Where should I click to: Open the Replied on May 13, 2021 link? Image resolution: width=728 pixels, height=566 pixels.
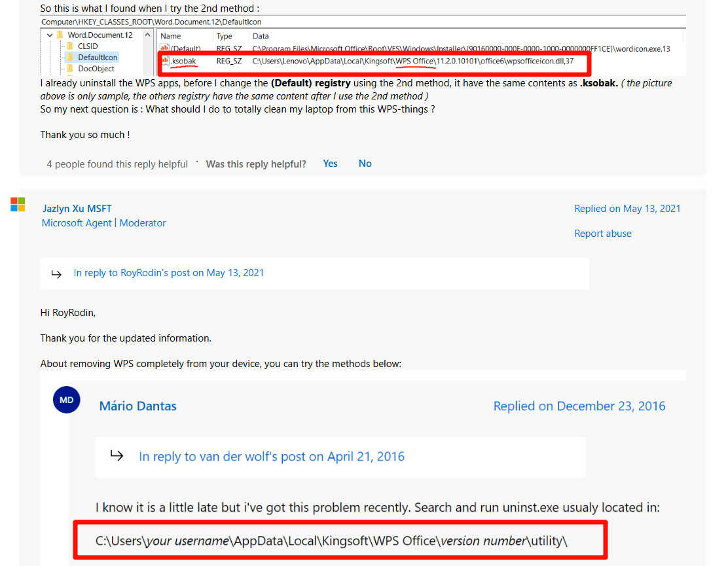627,209
